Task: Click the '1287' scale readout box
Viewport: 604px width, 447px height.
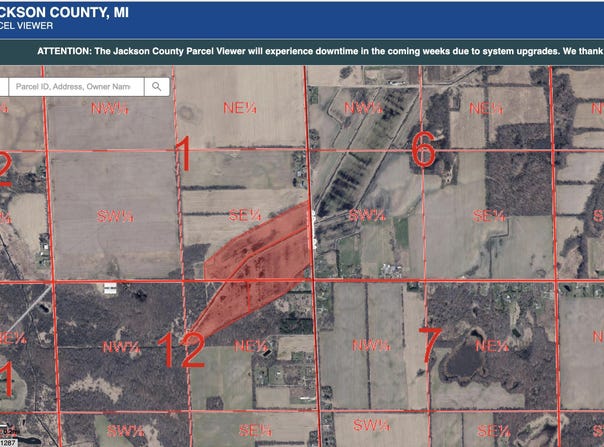Action: click(x=8, y=443)
